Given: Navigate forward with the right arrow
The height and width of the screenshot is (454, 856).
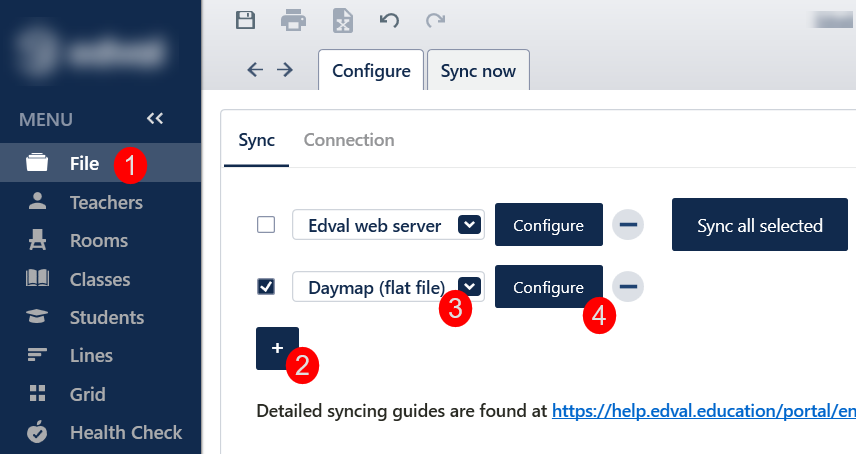Looking at the screenshot, I should 285,69.
